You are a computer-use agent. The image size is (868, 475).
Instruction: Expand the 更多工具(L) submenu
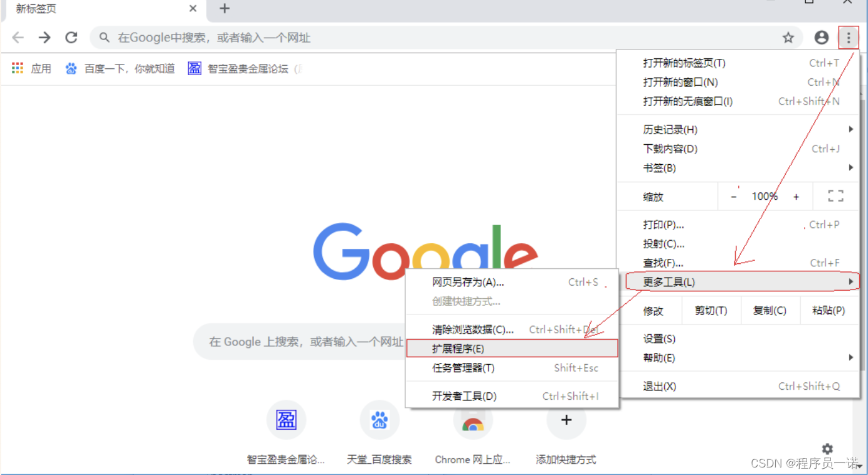[742, 282]
